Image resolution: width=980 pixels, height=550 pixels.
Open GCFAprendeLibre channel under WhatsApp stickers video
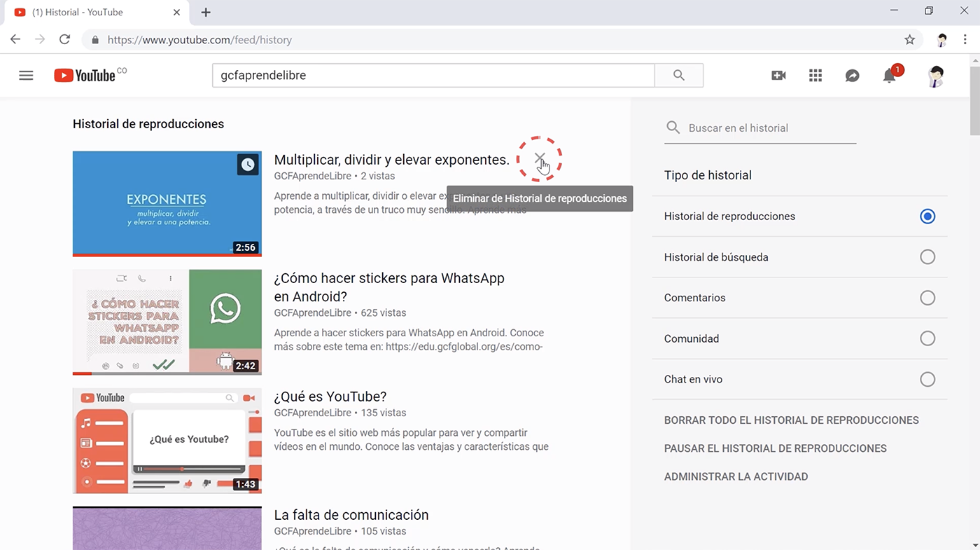coord(313,312)
